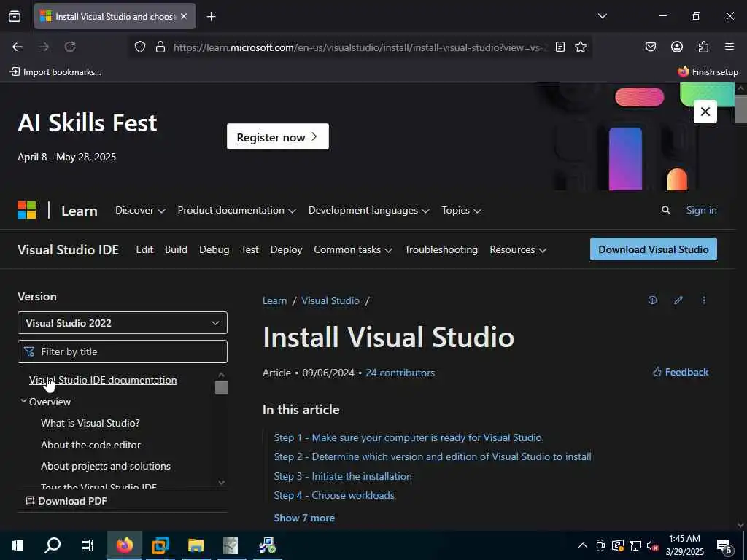Open the Extensions puzzle icon

[x=703, y=47]
